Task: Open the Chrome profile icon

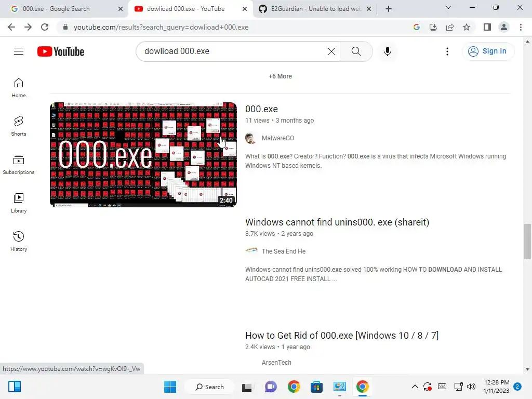Action: (504, 27)
